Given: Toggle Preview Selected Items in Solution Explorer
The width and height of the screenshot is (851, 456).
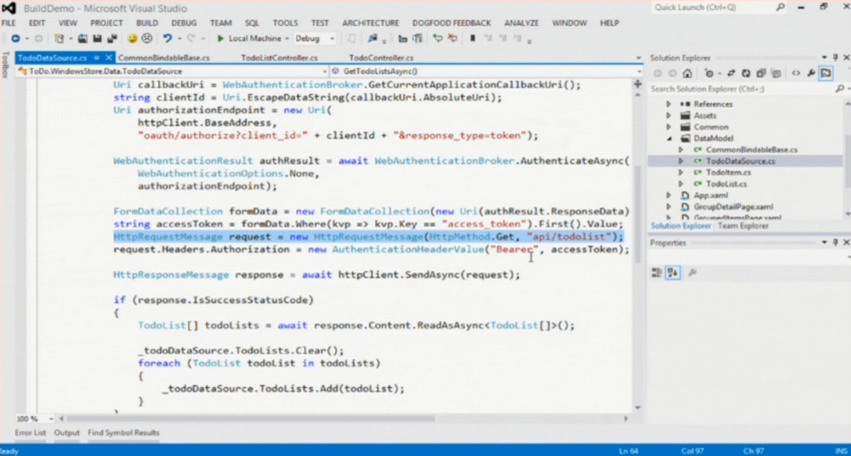Looking at the screenshot, I should point(826,73).
